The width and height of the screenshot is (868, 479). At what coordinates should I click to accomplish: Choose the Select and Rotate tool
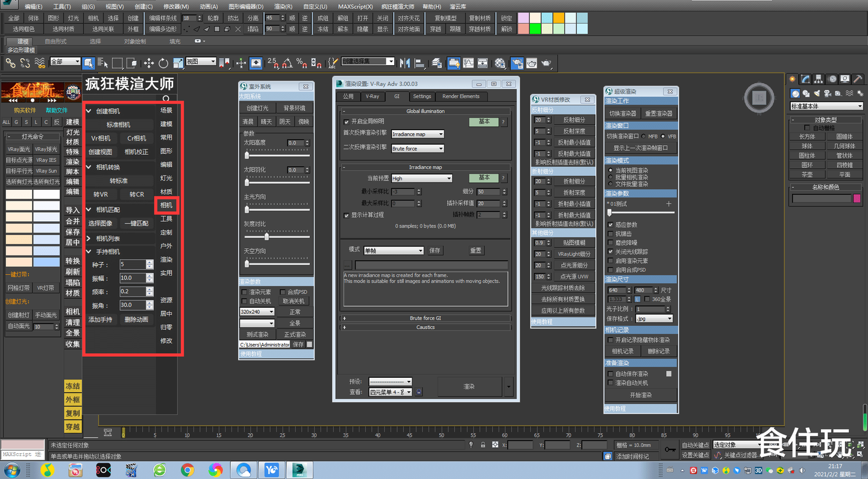[163, 63]
